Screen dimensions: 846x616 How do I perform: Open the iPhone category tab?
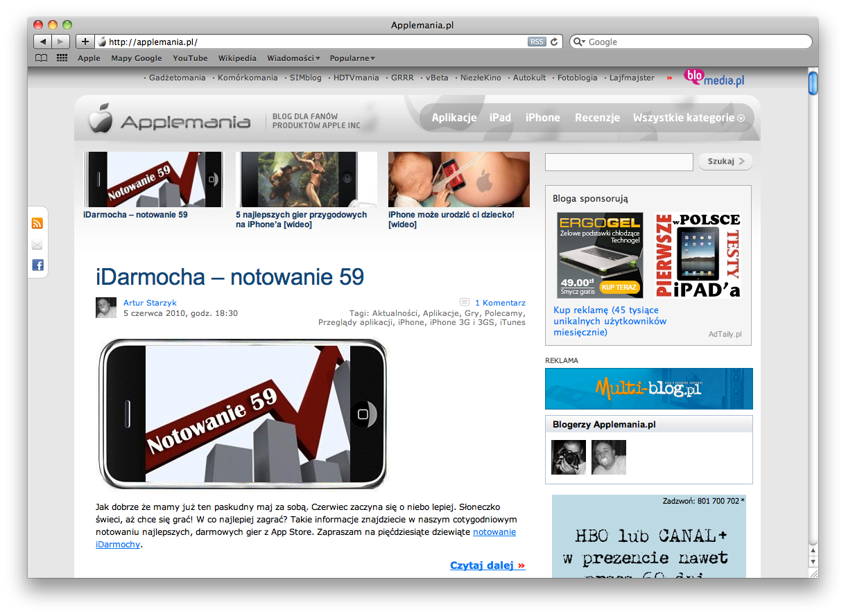pos(542,118)
